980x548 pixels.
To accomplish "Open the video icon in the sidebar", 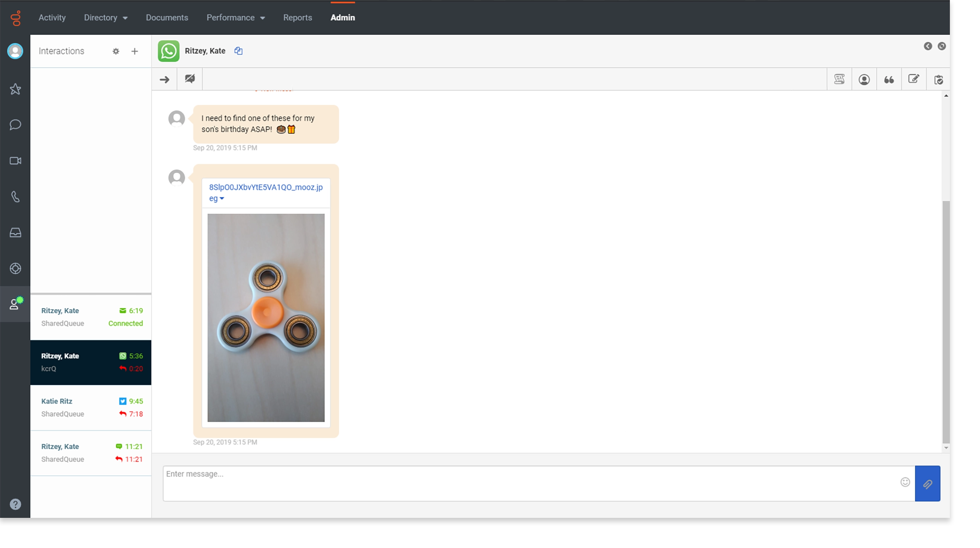I will pos(15,161).
